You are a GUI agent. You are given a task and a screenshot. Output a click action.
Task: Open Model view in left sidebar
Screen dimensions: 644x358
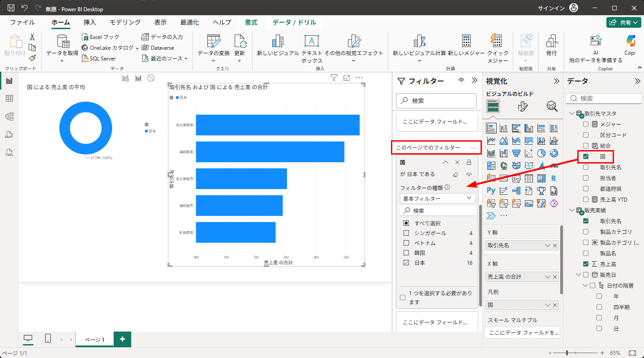click(x=9, y=116)
